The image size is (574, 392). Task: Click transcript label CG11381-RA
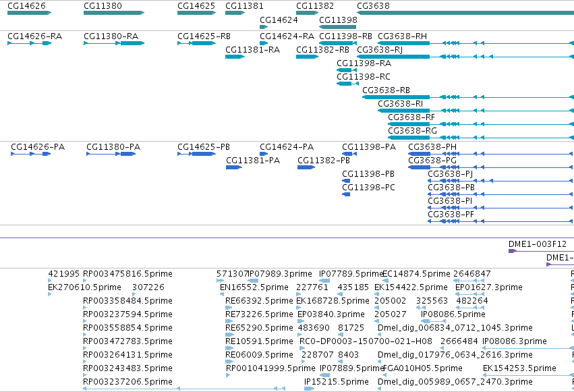252,50
